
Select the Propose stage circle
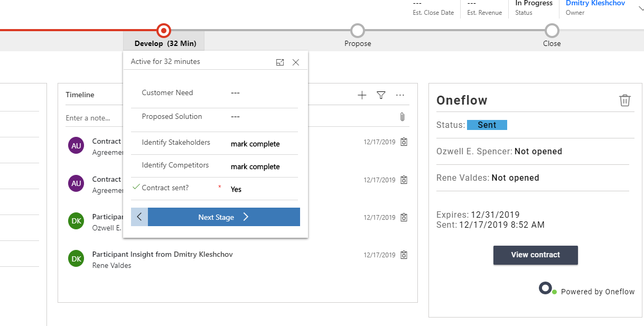(358, 30)
